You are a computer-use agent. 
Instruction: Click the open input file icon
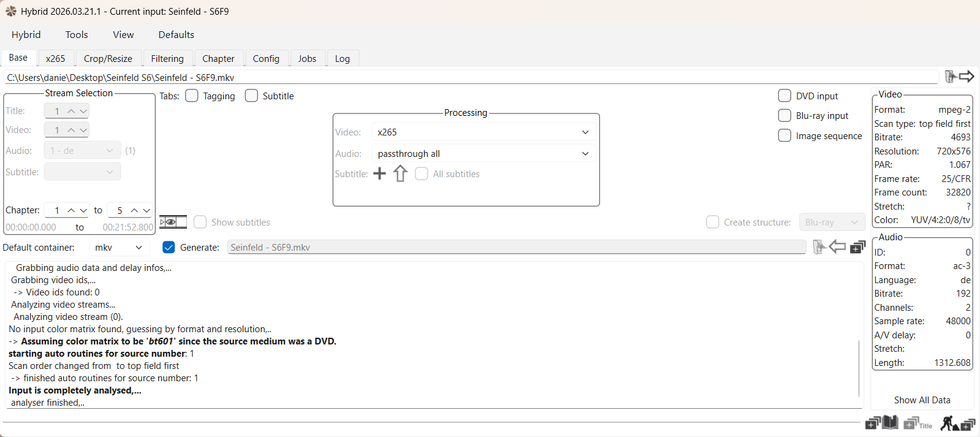click(x=950, y=77)
